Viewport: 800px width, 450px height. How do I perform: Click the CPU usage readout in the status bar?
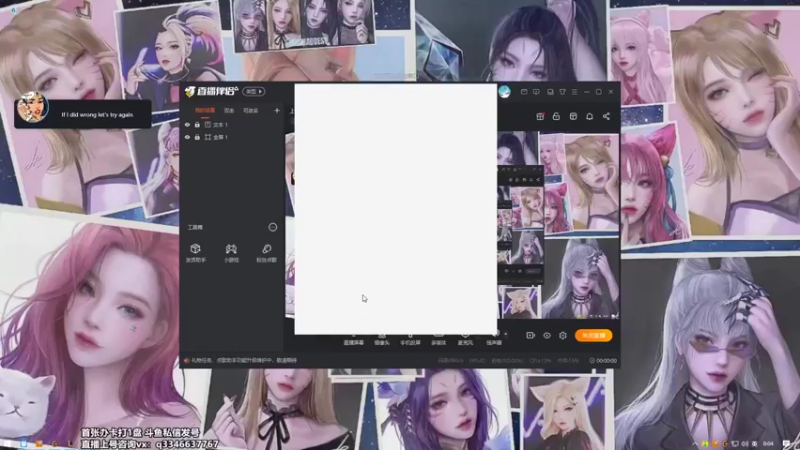tap(540, 361)
